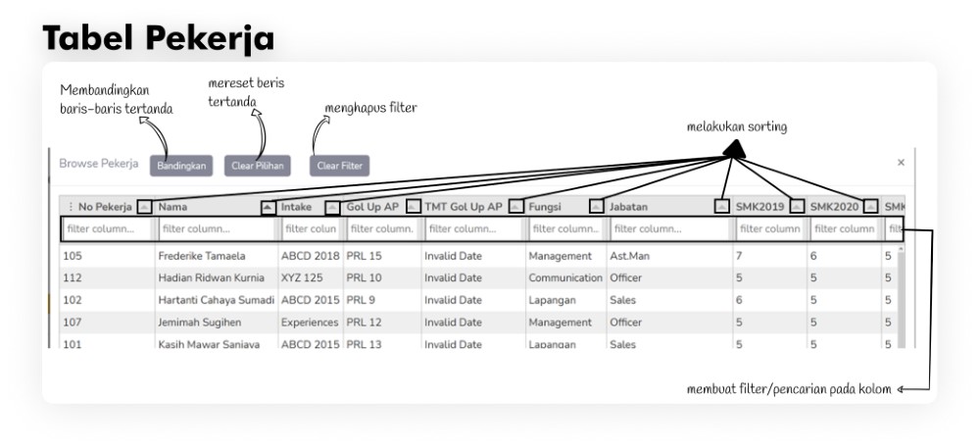Select the Jabatan filter input field
This screenshot has width=980, height=448.
click(x=669, y=229)
